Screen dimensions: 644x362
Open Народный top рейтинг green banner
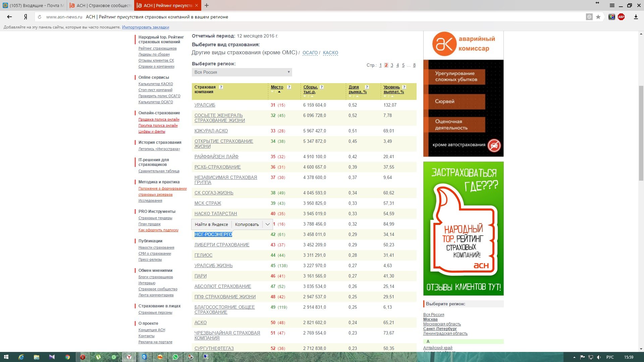pos(463,229)
